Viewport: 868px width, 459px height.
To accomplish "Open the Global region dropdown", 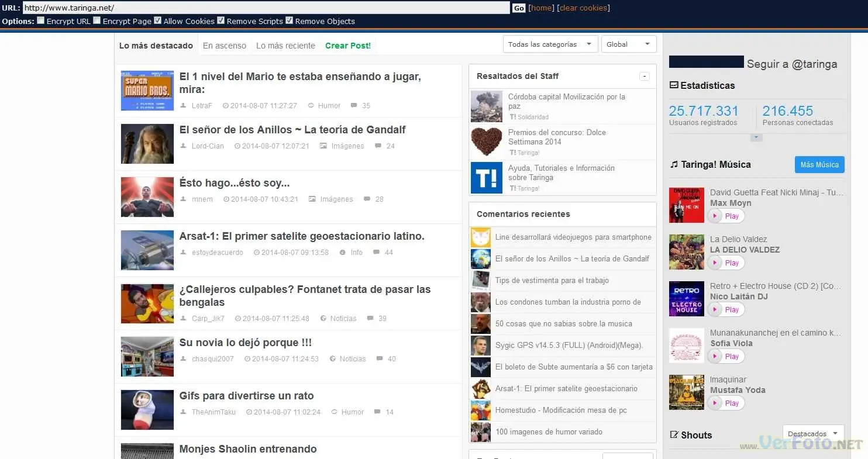I will 629,44.
